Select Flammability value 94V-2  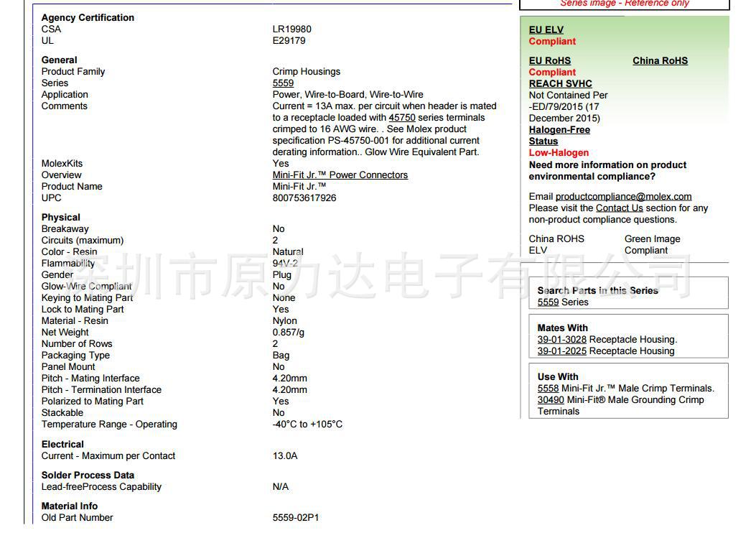point(285,264)
